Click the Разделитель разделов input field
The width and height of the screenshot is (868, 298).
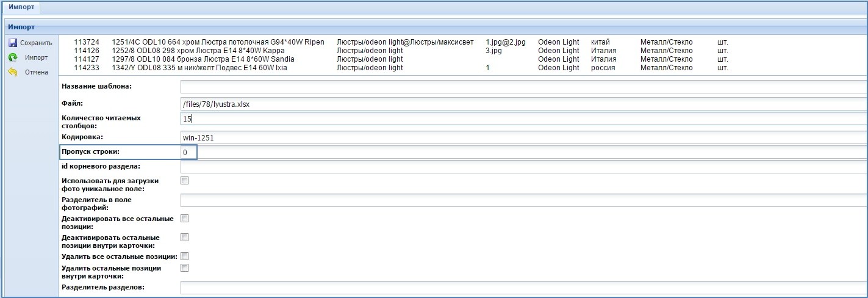tap(523, 288)
